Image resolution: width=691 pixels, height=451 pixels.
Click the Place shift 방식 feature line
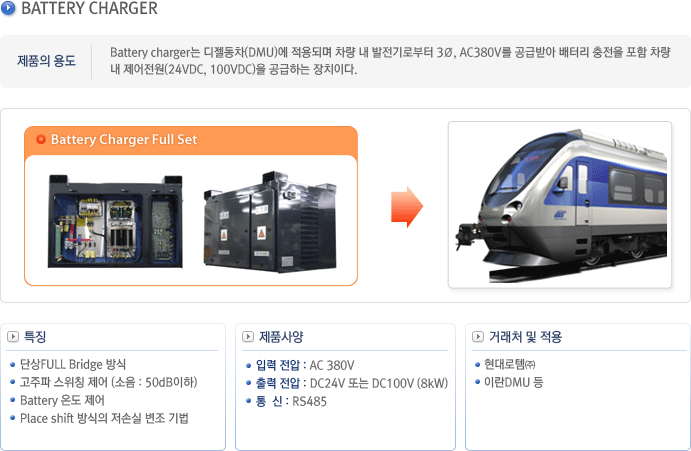(104, 418)
